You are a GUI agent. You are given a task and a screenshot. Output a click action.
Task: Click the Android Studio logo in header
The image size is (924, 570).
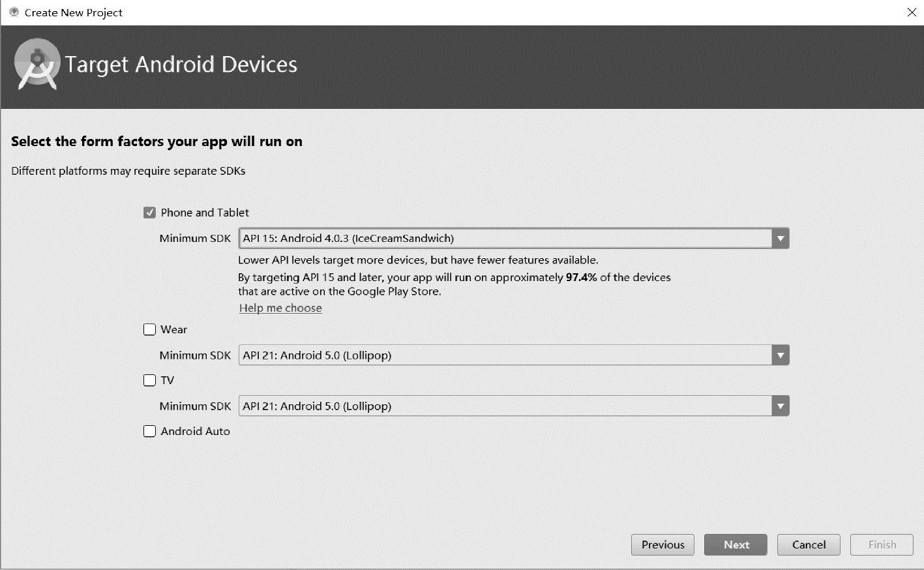[37, 64]
